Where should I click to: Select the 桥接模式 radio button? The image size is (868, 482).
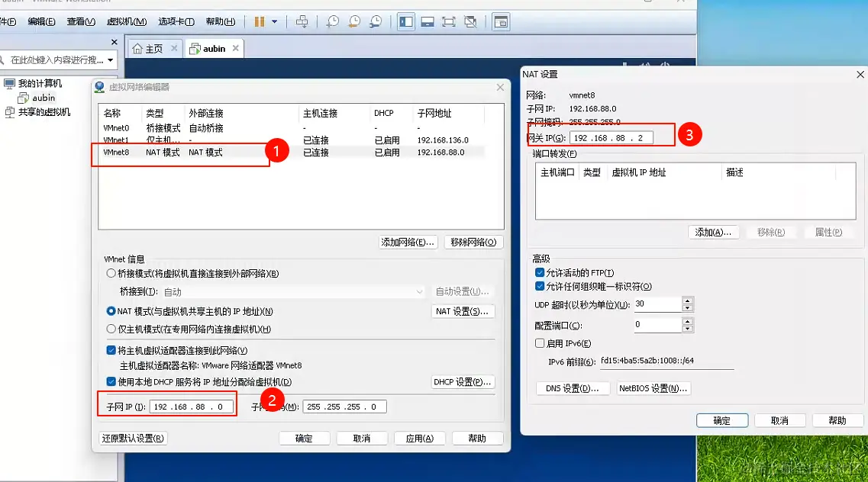[111, 273]
